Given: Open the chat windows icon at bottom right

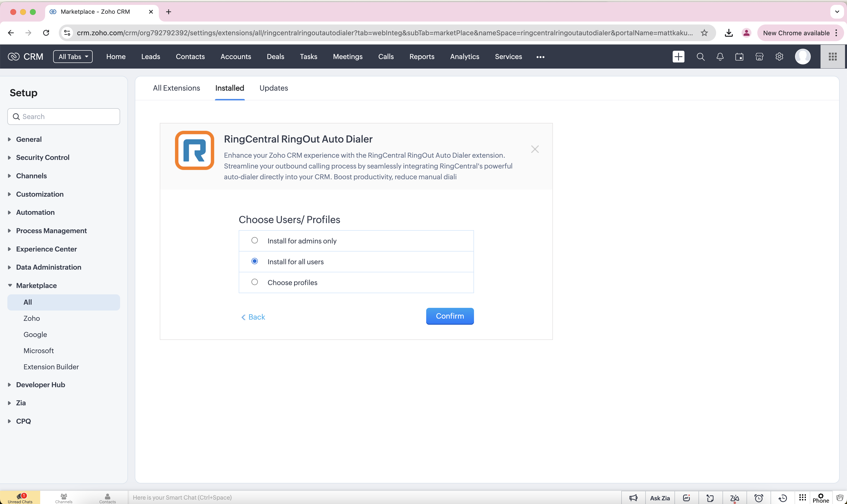Looking at the screenshot, I should 839,498.
